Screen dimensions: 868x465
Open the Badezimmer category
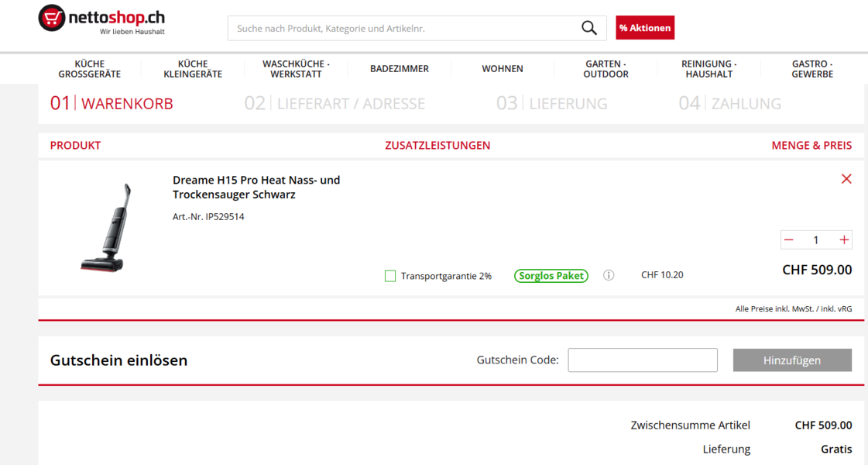pos(399,69)
